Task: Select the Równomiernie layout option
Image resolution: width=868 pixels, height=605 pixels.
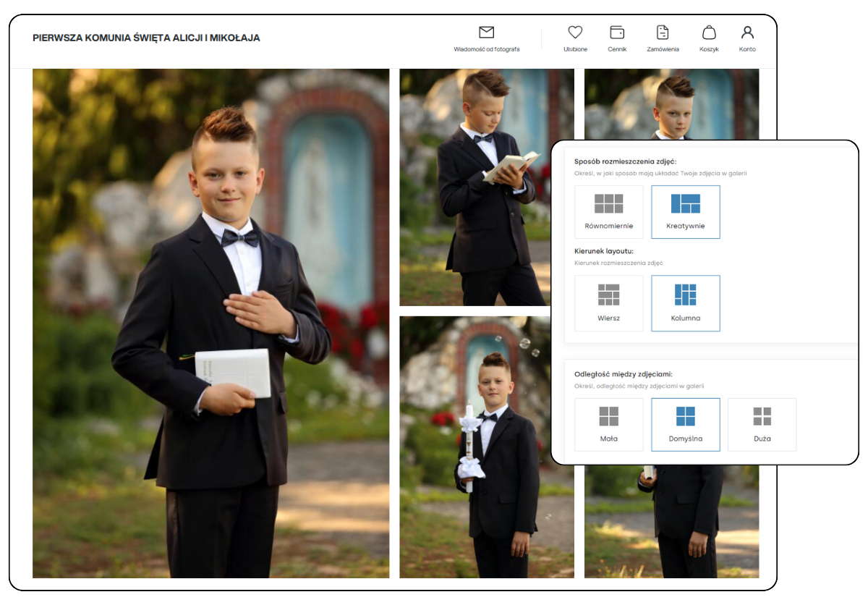Action: click(x=608, y=212)
